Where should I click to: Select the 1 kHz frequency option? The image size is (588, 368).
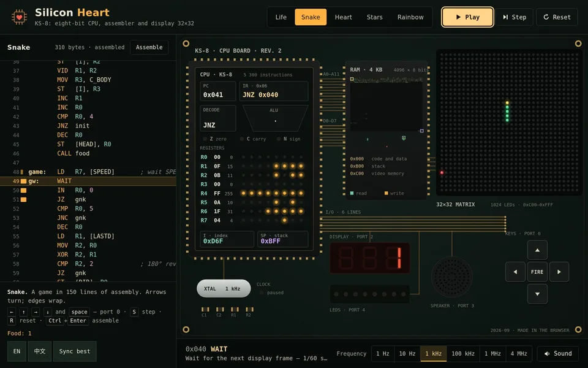[433, 353]
